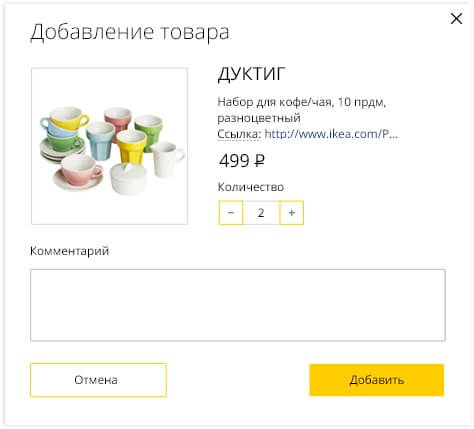Viewport: 474px width, 429px height.
Task: Click the Комментарий label
Action: pos(69,251)
